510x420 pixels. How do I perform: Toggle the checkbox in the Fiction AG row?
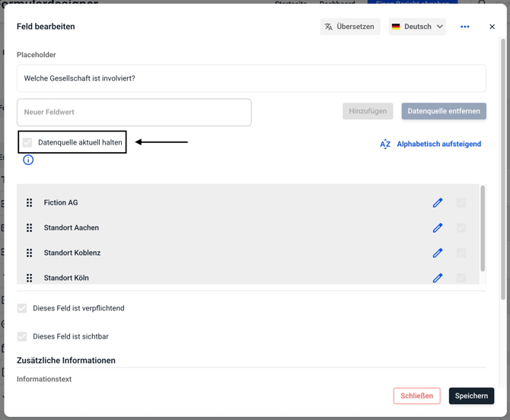(461, 202)
